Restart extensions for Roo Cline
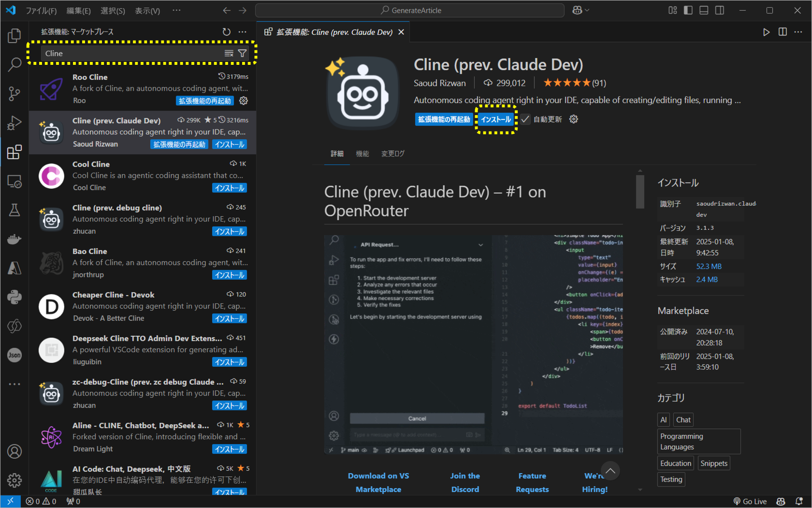This screenshot has height=508, width=812. pos(205,101)
